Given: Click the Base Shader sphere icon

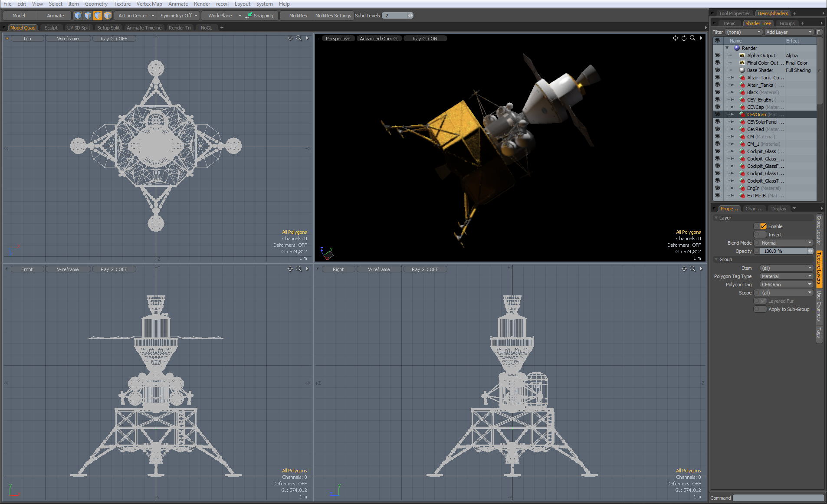Looking at the screenshot, I should click(742, 70).
